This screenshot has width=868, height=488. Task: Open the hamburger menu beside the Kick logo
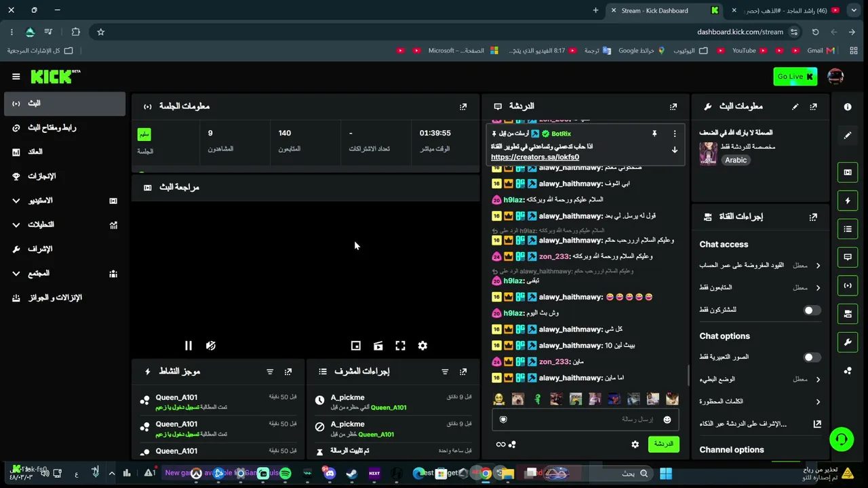point(16,77)
